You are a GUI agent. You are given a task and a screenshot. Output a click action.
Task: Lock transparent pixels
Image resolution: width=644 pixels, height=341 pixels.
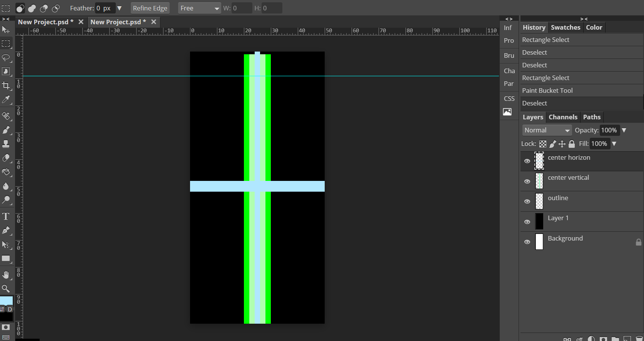[x=543, y=144]
